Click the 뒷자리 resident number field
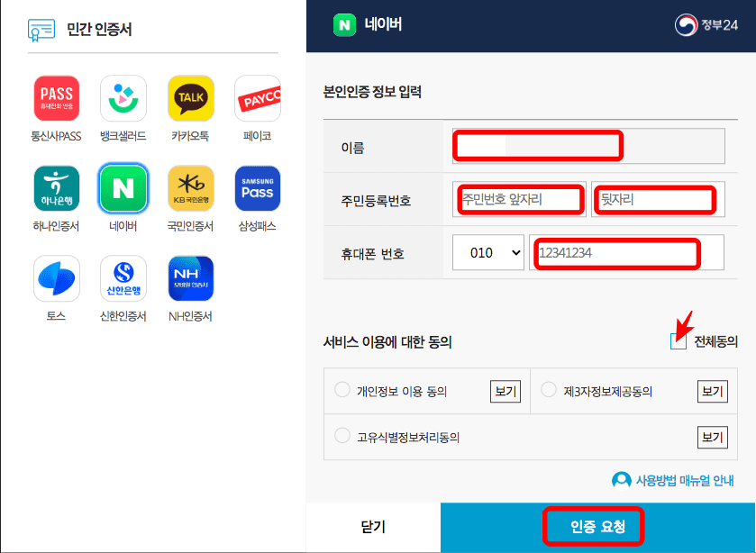756x553 pixels. point(658,199)
